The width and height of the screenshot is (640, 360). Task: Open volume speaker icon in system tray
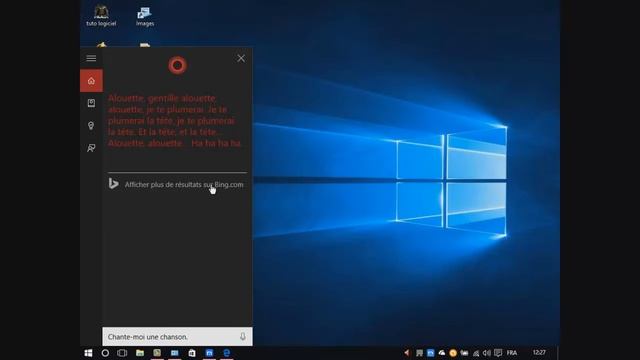pyautogui.click(x=487, y=353)
